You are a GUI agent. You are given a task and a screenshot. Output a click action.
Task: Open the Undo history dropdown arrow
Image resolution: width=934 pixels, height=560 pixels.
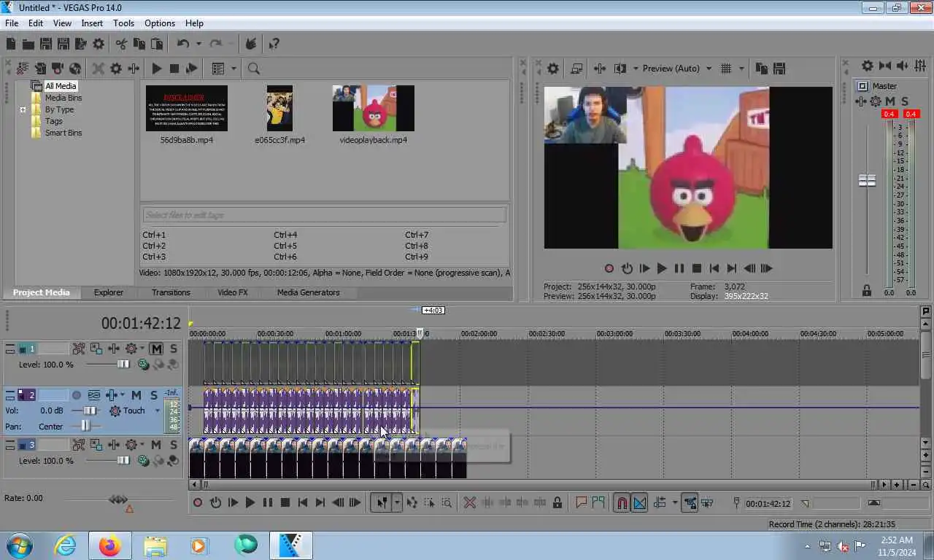tap(198, 44)
